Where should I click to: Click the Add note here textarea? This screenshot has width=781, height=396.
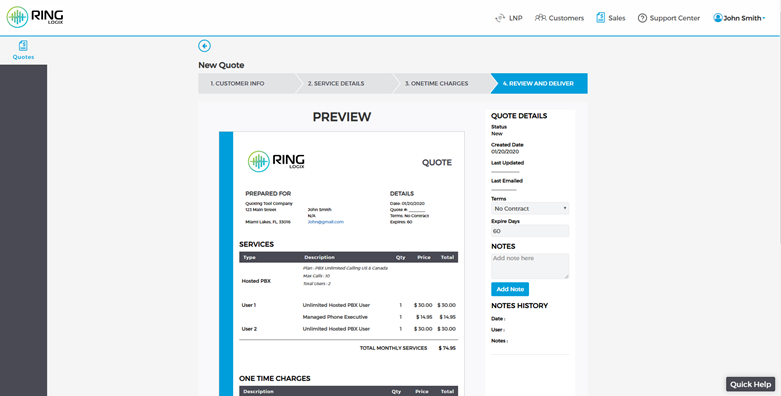tap(530, 266)
